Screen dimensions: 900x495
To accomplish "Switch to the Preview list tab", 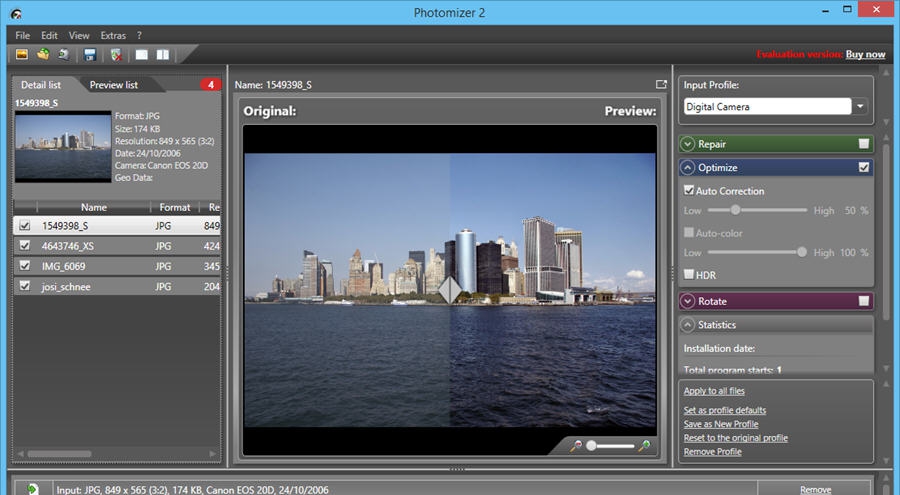I will coord(113,85).
